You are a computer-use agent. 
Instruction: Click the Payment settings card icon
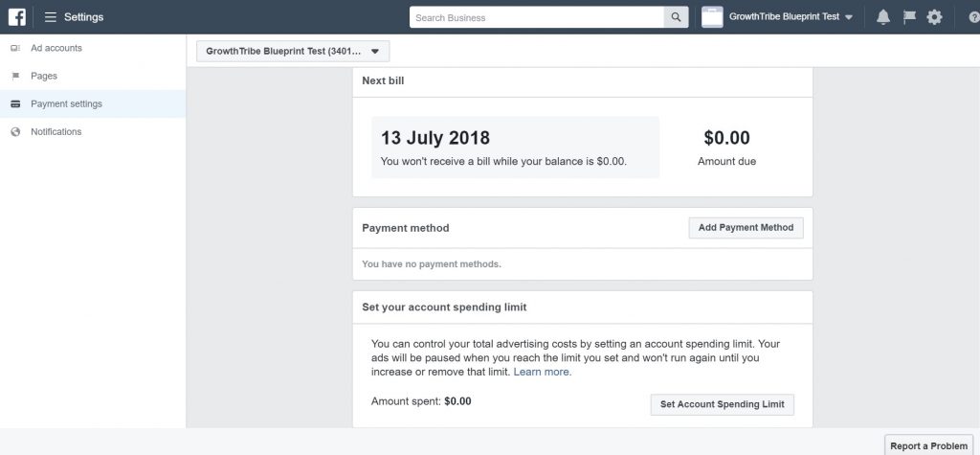(15, 103)
